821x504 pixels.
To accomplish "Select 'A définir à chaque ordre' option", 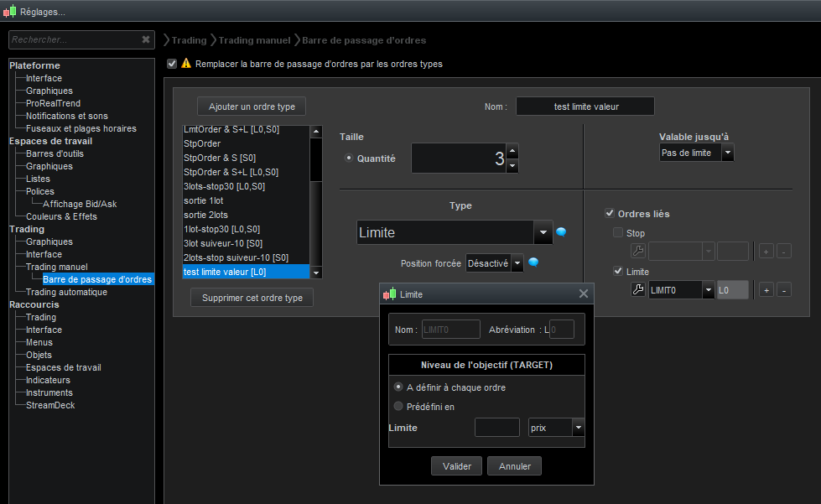I will pyautogui.click(x=398, y=387).
